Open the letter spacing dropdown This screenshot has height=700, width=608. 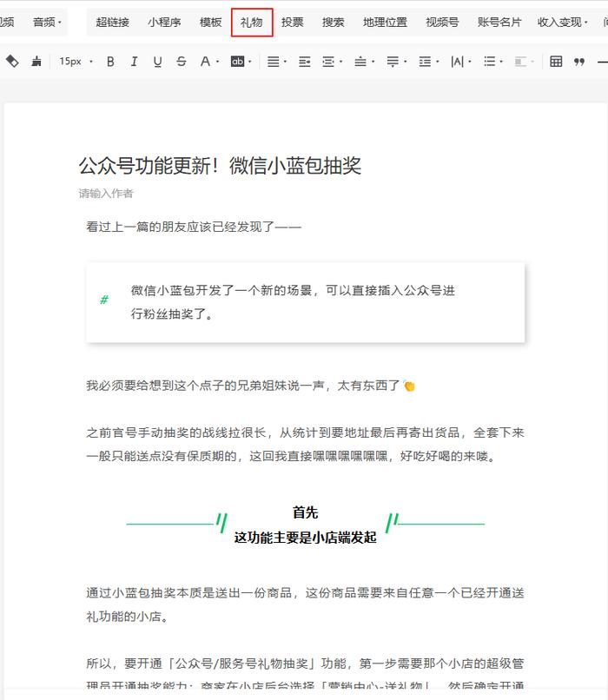pos(460,62)
